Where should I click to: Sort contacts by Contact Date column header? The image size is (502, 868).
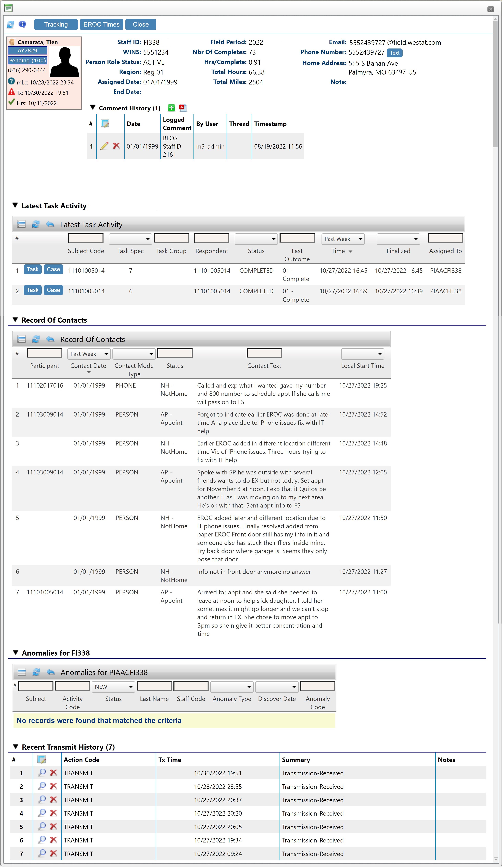tap(88, 366)
